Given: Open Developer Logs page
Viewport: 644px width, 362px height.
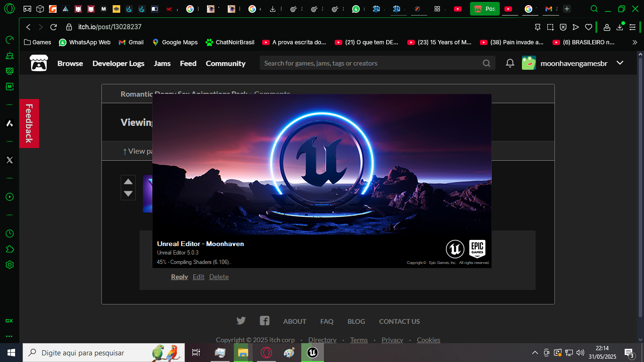Looking at the screenshot, I should (x=118, y=63).
